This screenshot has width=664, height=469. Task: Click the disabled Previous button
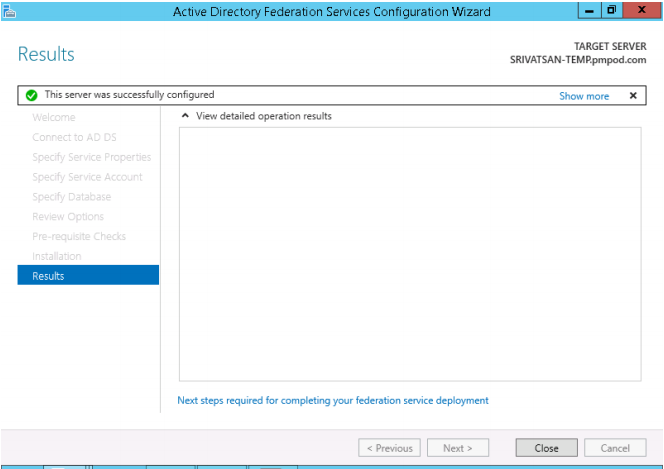pyautogui.click(x=389, y=448)
